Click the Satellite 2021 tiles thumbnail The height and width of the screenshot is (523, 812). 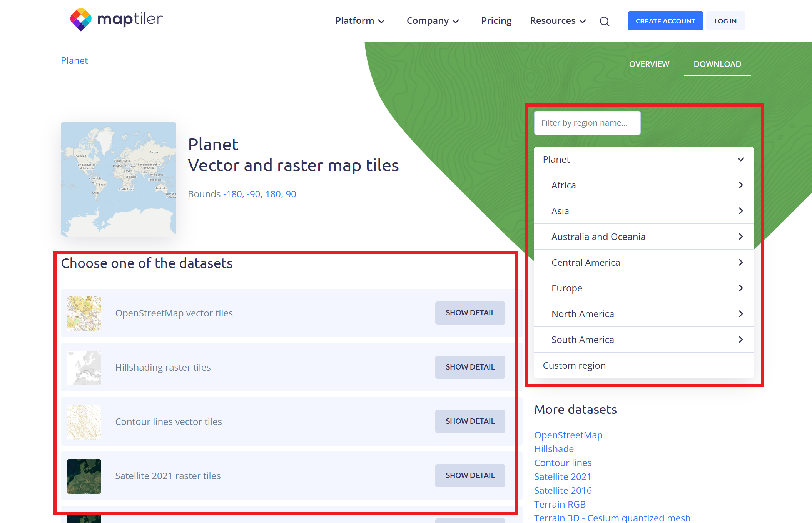tap(84, 476)
